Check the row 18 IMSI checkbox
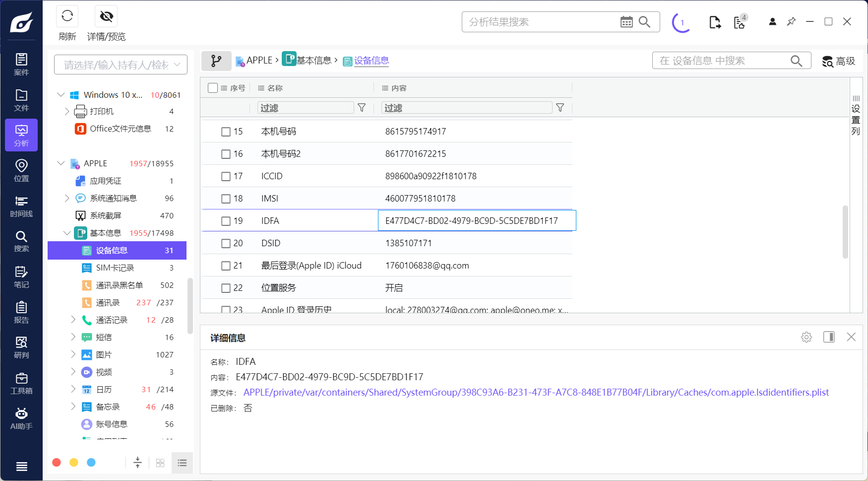 tap(226, 199)
